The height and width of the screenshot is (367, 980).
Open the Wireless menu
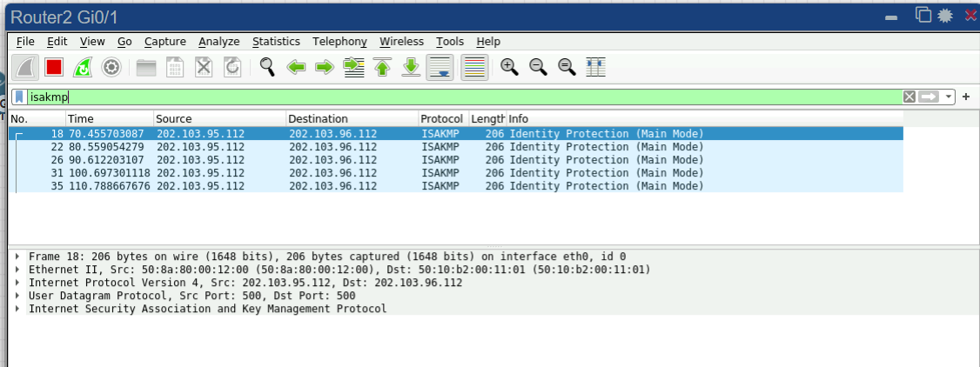pyautogui.click(x=401, y=41)
